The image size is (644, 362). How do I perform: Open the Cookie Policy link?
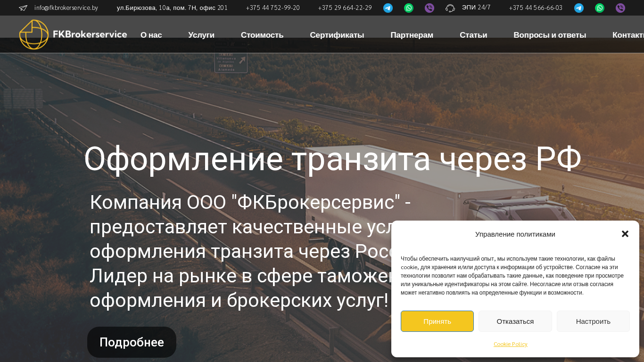(x=511, y=344)
